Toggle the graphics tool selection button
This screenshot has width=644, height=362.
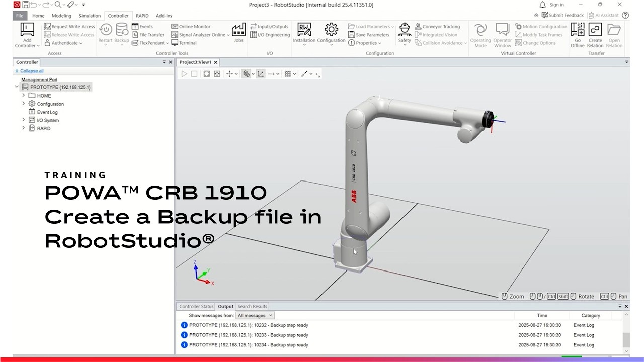[246, 74]
